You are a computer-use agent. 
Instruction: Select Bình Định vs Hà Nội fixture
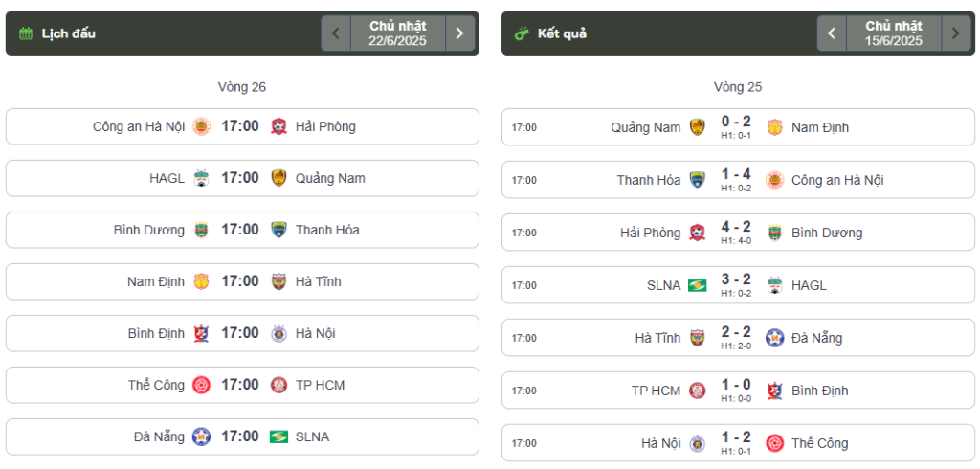[242, 333]
